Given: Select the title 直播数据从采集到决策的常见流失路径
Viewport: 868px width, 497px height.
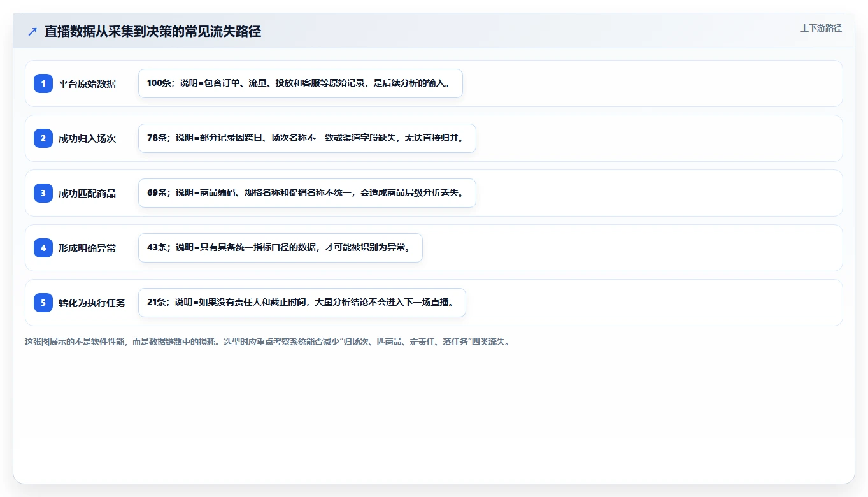Looking at the screenshot, I should click(153, 32).
